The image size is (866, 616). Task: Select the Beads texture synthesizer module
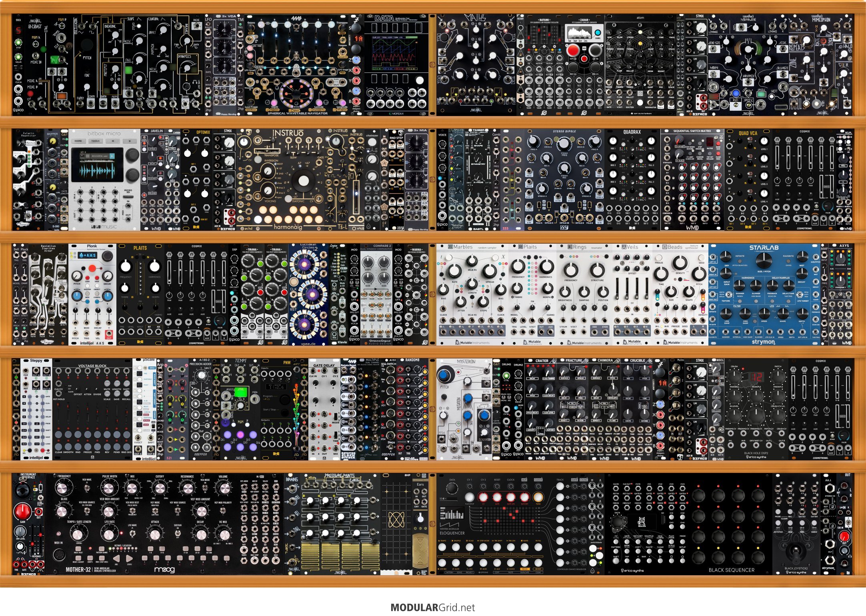[x=680, y=295]
